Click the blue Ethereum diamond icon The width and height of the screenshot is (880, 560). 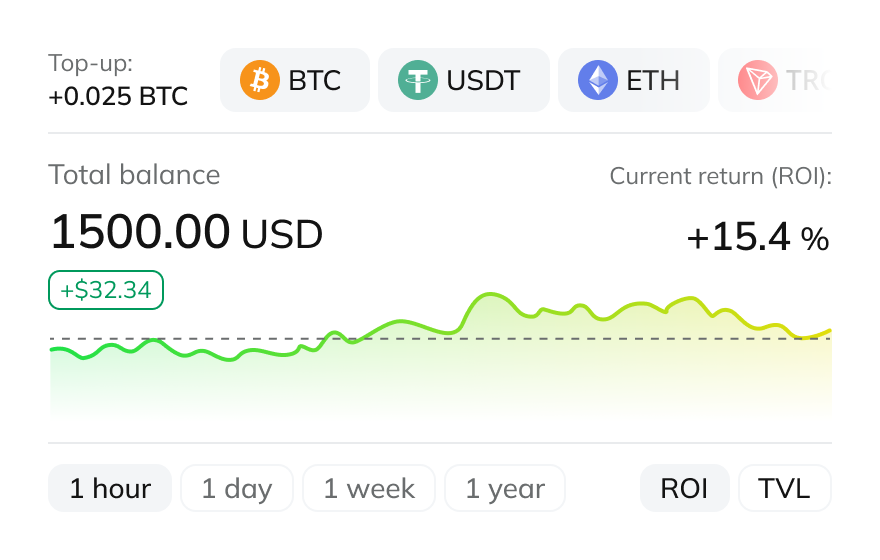pyautogui.click(x=598, y=80)
